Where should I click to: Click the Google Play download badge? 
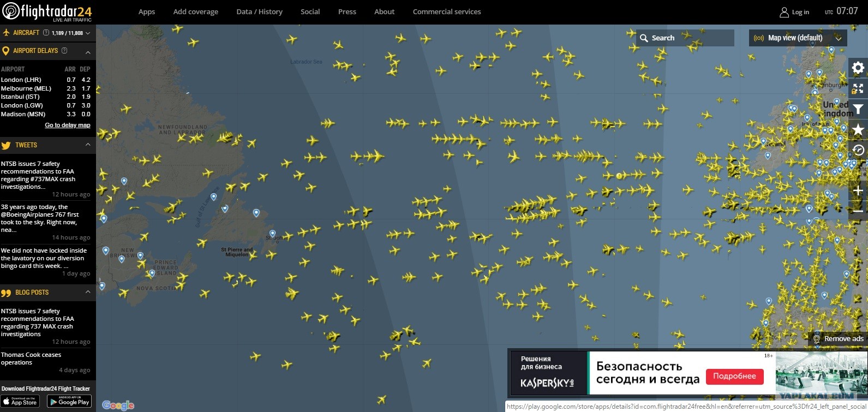pos(69,401)
